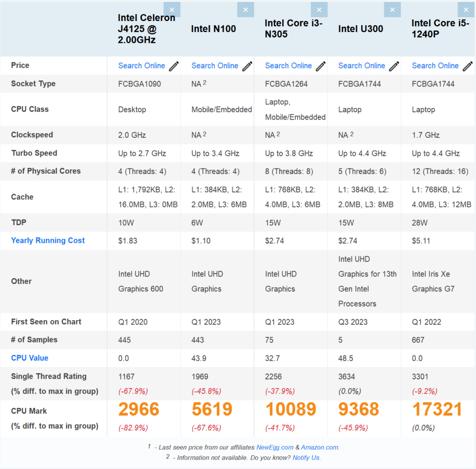Viewport: 476px width, 469px height.
Task: Search Online price for Celeron J4125
Action: point(141,66)
